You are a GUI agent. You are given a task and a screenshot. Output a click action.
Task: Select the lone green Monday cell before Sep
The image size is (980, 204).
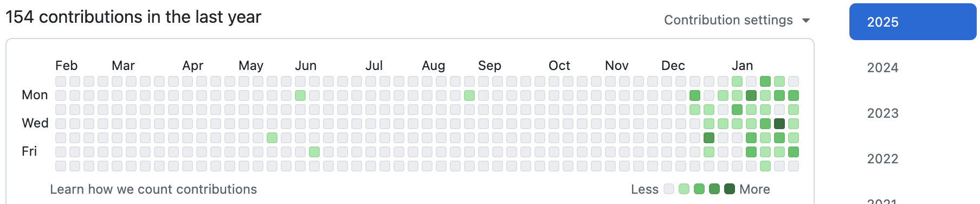pos(469,95)
